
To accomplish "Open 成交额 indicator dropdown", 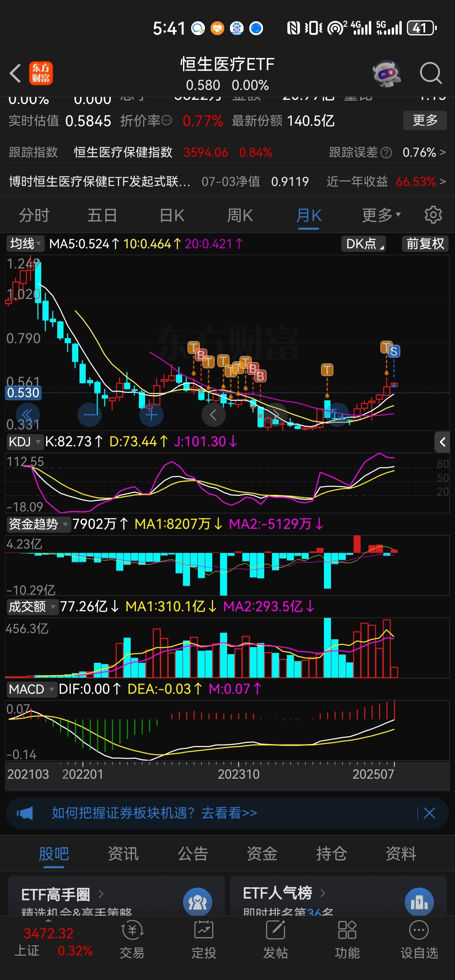I will click(x=32, y=606).
